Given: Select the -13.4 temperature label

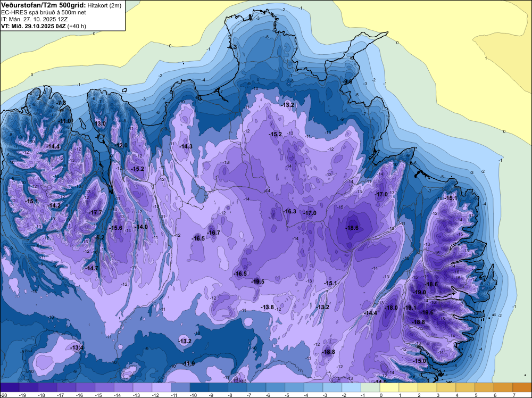Looking at the screenshot, I should (77, 347).
